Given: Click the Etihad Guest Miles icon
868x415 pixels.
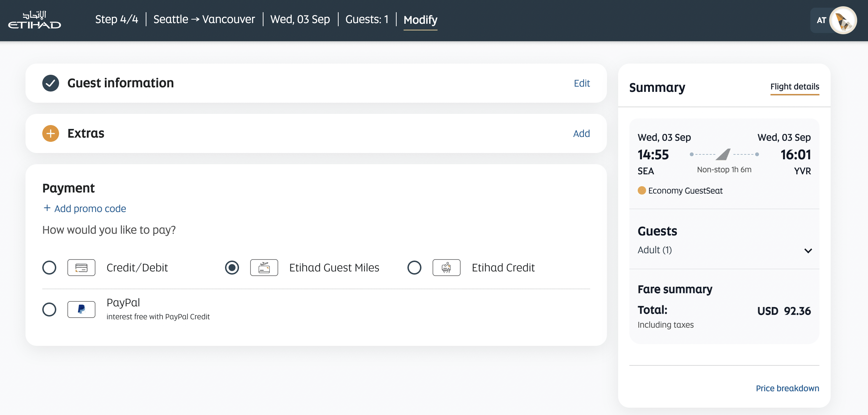Looking at the screenshot, I should (264, 268).
